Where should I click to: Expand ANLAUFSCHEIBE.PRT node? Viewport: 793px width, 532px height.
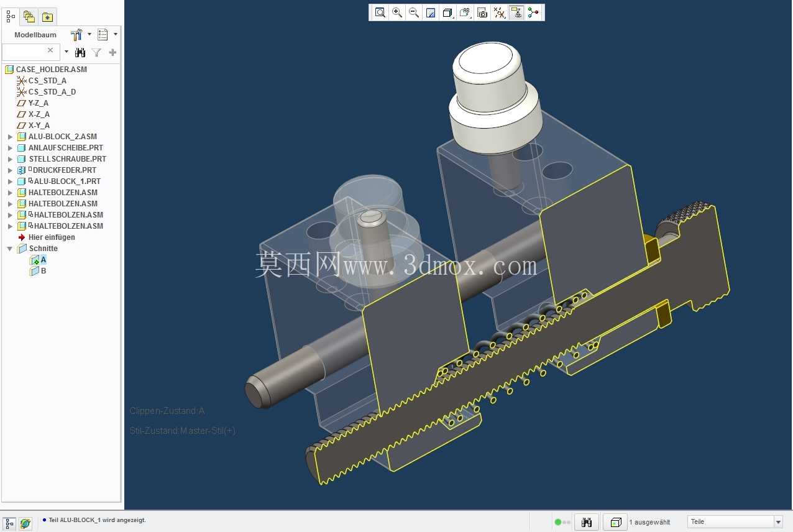pyautogui.click(x=10, y=148)
